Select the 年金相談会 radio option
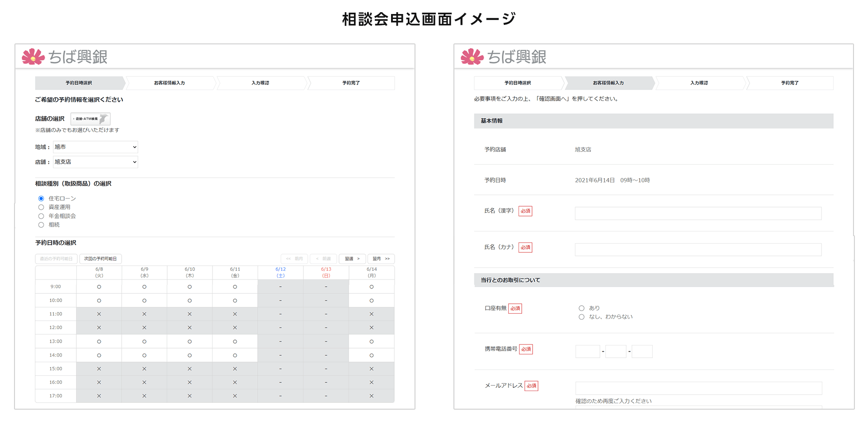 (41, 216)
